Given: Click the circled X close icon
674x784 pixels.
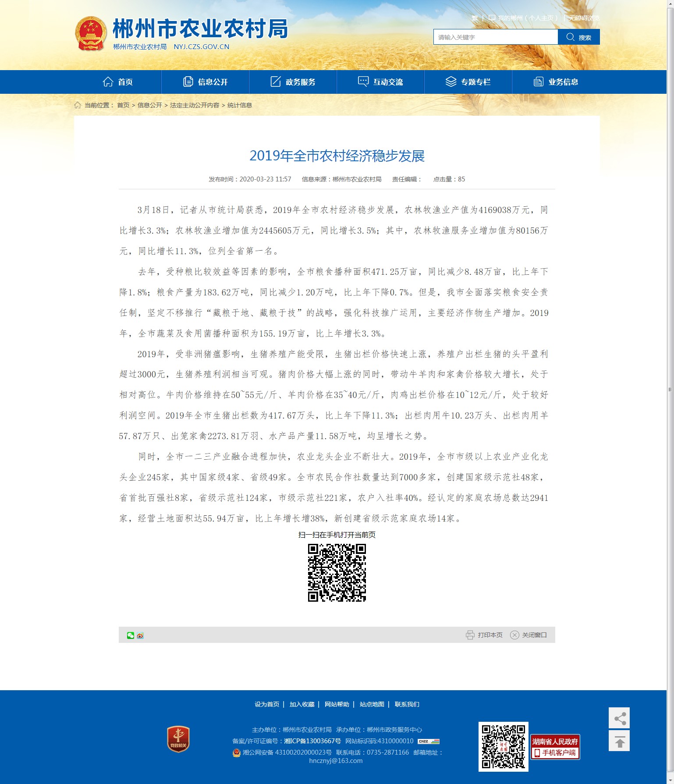Looking at the screenshot, I should click(x=514, y=635).
